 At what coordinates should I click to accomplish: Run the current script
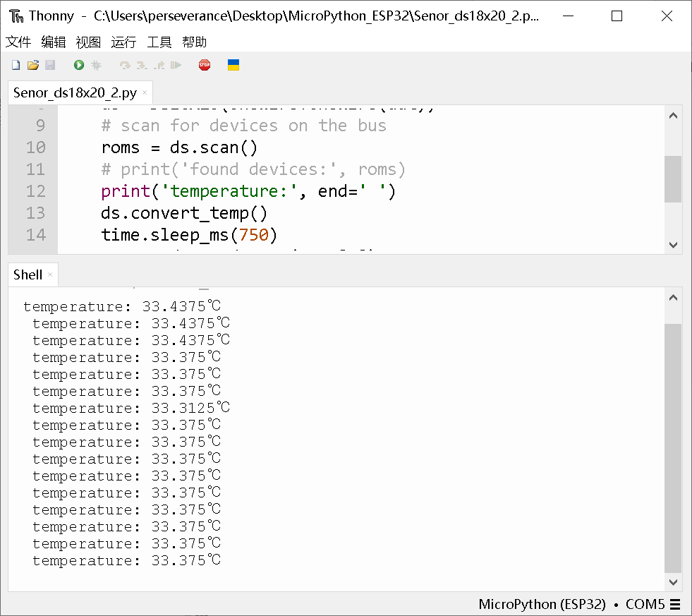click(x=78, y=64)
